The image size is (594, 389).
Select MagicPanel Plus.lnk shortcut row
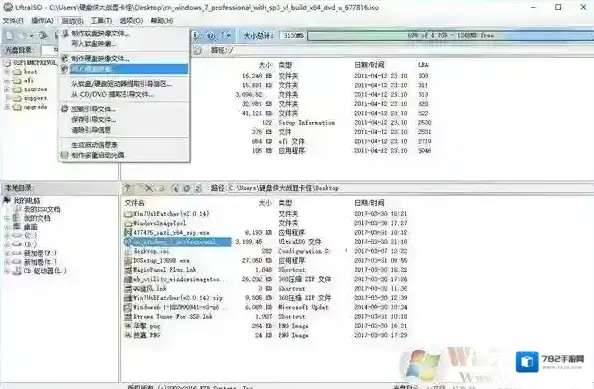pos(266,270)
